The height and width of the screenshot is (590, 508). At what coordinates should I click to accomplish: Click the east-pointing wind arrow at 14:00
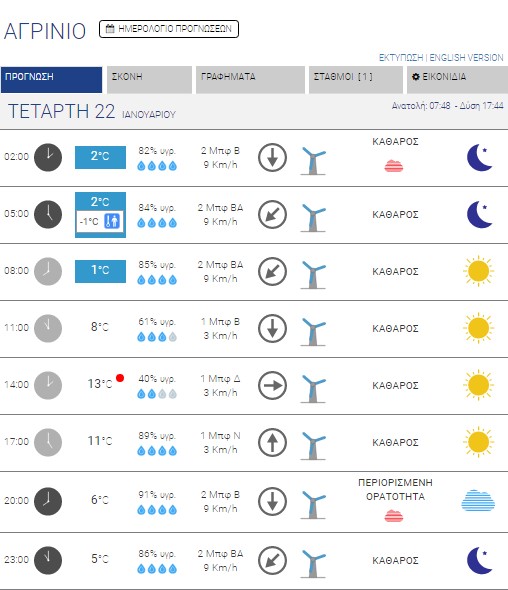pyautogui.click(x=272, y=385)
